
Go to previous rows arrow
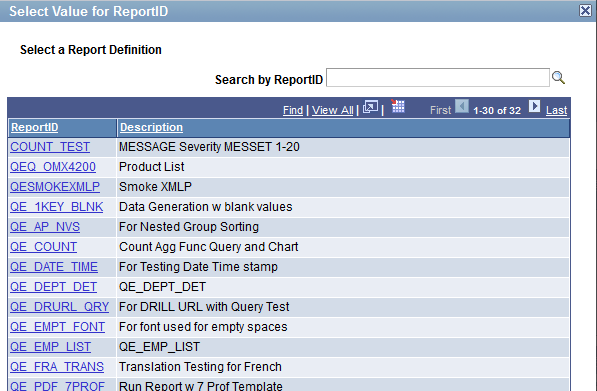(462, 106)
